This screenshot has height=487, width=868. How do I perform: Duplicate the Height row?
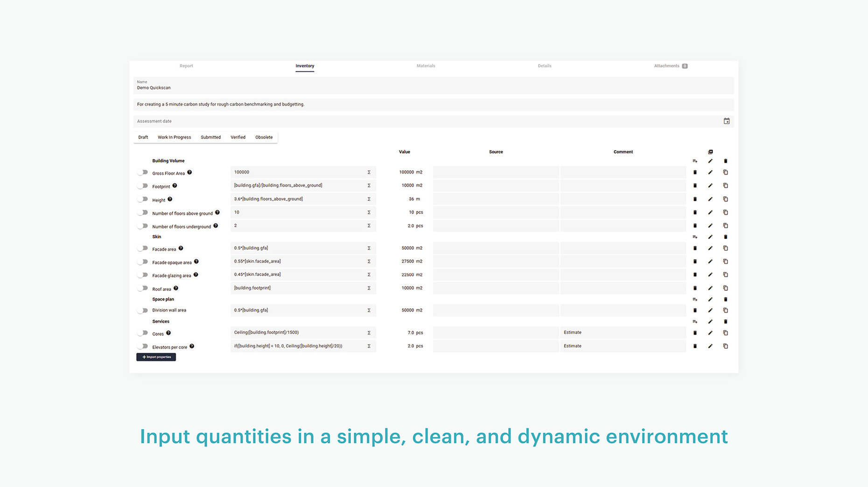click(x=725, y=199)
